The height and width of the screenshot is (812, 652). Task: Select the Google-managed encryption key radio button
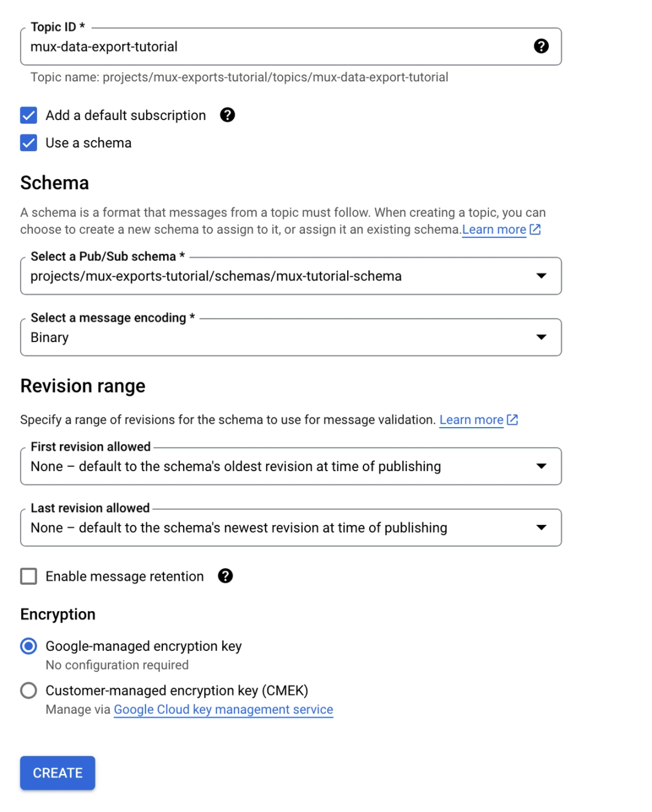28,645
